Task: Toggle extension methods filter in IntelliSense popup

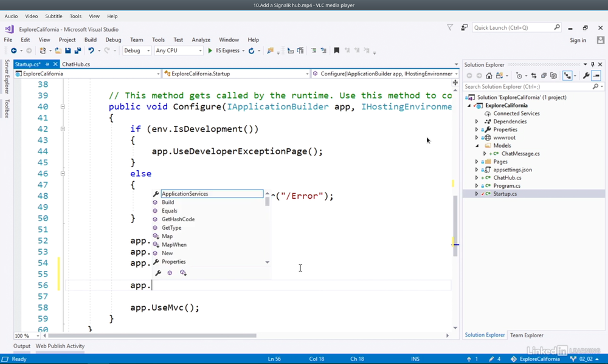Action: click(183, 273)
